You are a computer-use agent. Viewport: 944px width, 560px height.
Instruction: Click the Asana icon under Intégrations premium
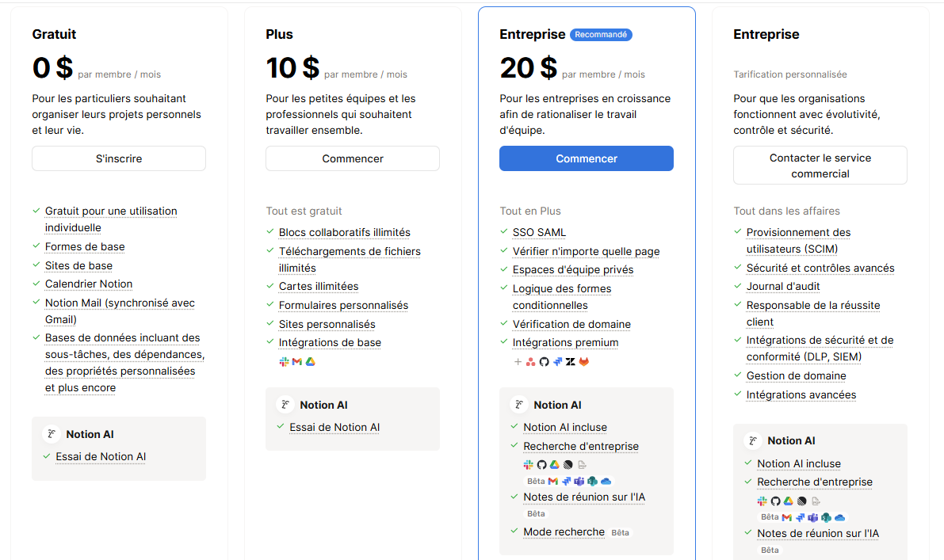click(x=530, y=362)
